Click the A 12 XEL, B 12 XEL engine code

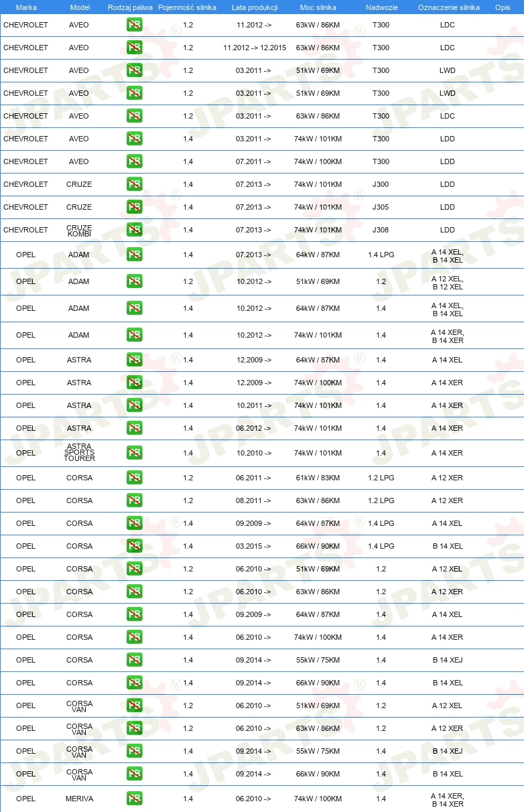click(x=448, y=283)
